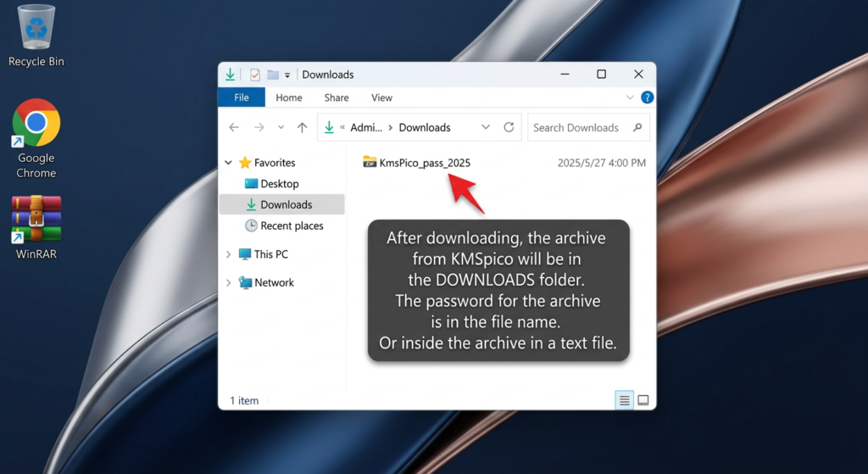The image size is (868, 474).
Task: Expand the This PC tree node
Action: click(x=228, y=254)
